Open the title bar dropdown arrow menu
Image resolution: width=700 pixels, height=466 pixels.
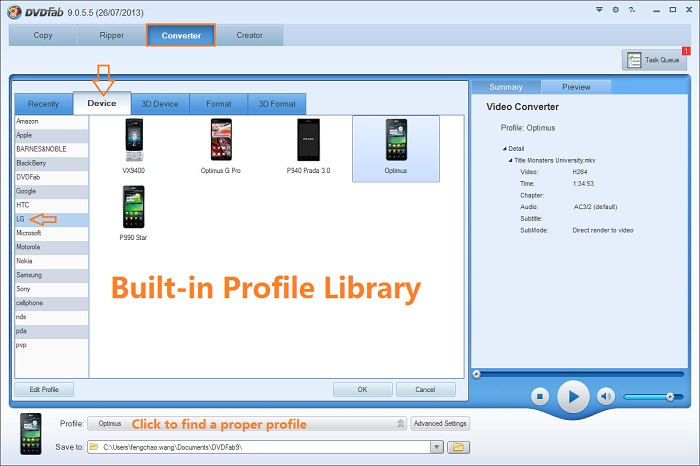(x=599, y=9)
